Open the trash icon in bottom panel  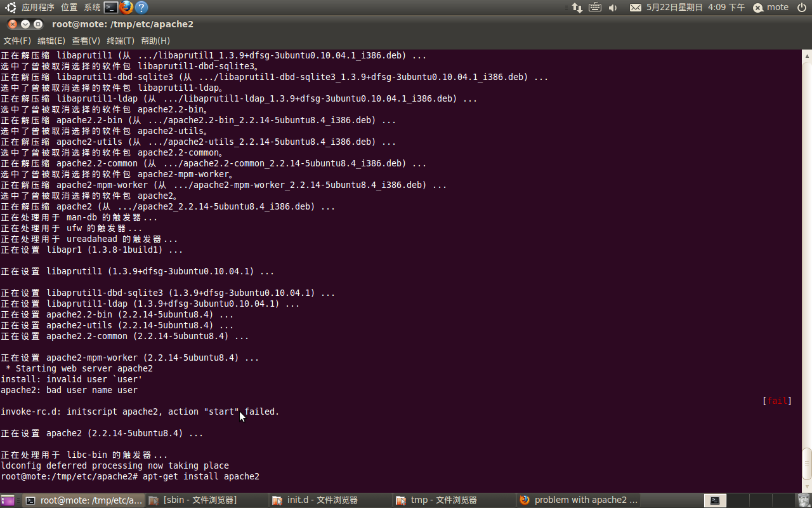[803, 500]
